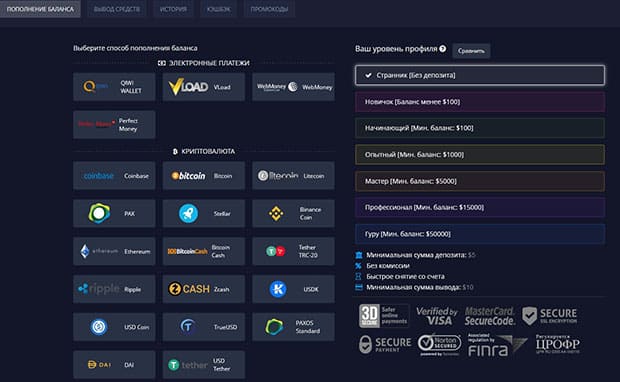Click the MasterCard SecureCode logo
The image size is (620, 382).
point(490,316)
